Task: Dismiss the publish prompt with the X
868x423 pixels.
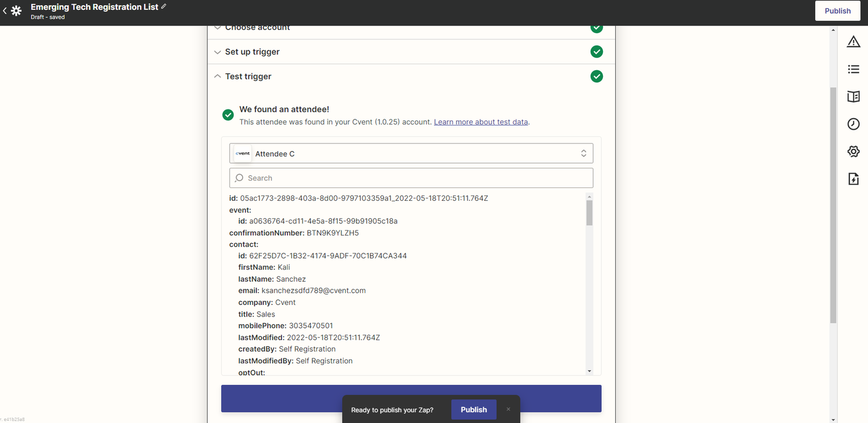Action: [508, 409]
